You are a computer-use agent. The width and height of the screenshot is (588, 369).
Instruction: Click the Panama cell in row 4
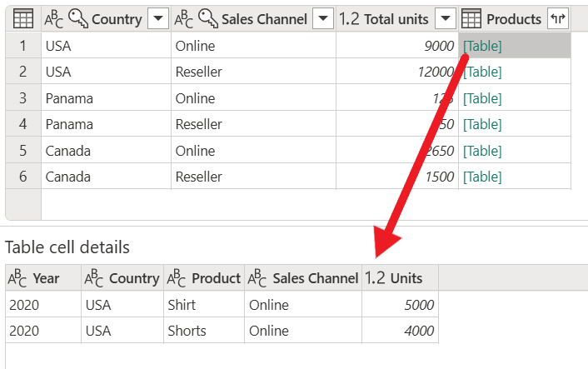coord(106,124)
